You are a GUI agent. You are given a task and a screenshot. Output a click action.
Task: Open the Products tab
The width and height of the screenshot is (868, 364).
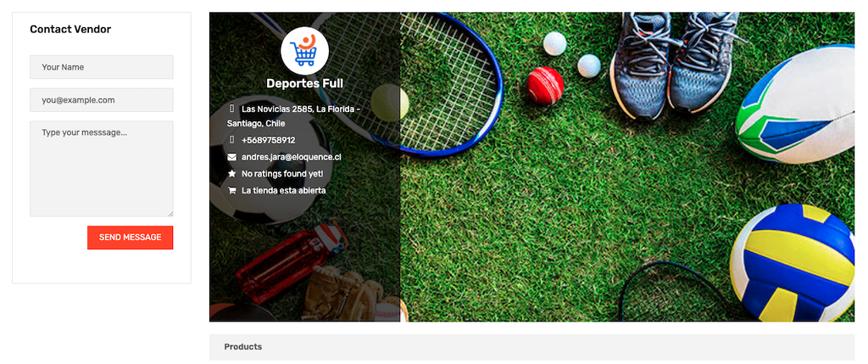(x=243, y=347)
